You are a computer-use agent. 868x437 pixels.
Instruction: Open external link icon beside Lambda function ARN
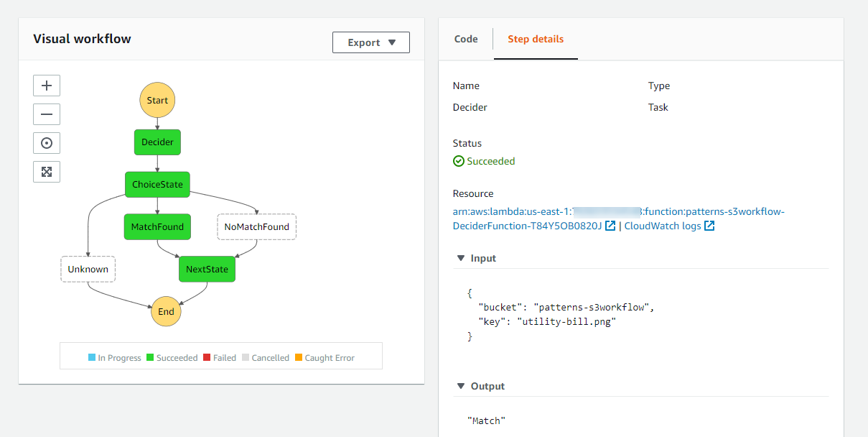(610, 226)
